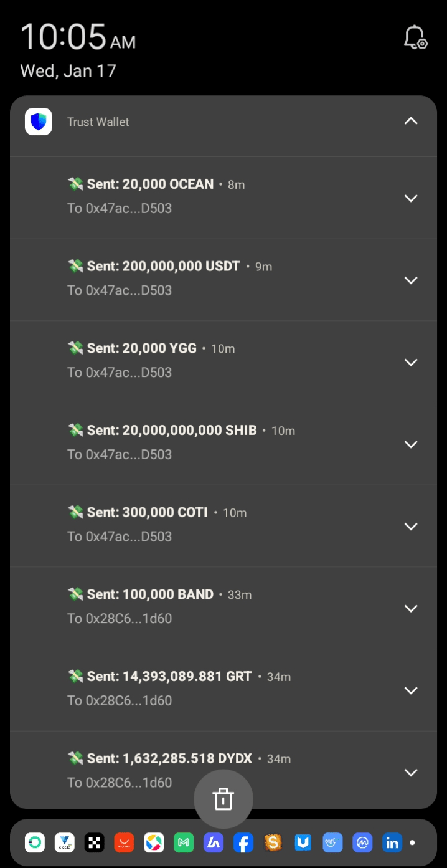The image size is (447, 868).
Task: Open Trust Wallet via its notification shield icon
Action: [38, 121]
